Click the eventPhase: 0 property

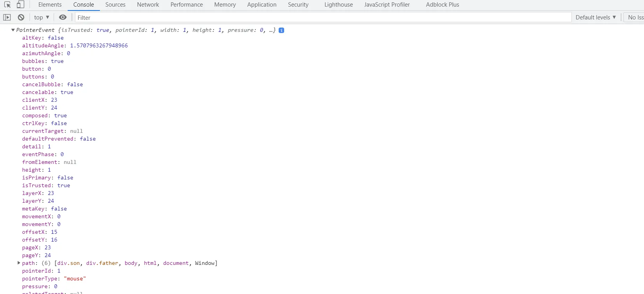[x=43, y=155]
